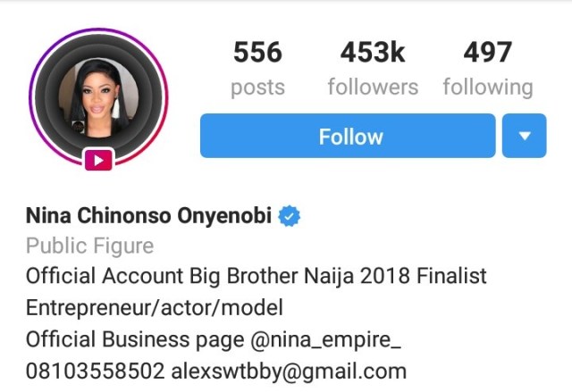Click the white triangle arrow icon
The image size is (572, 392).
[525, 136]
